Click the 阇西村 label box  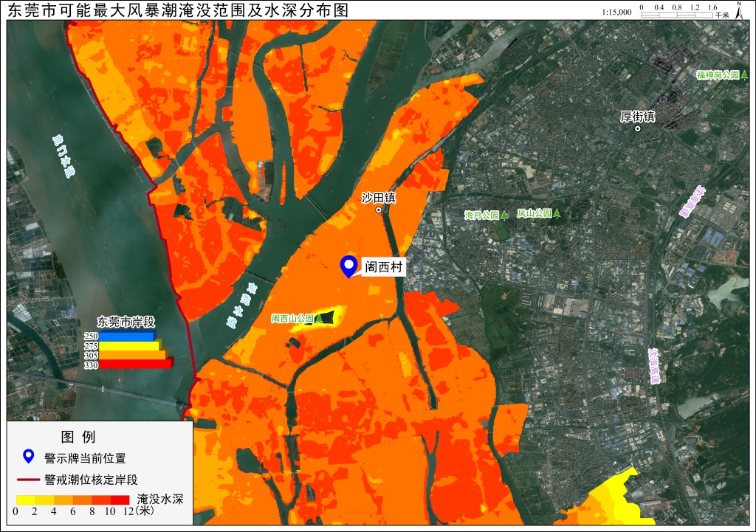pos(383,266)
